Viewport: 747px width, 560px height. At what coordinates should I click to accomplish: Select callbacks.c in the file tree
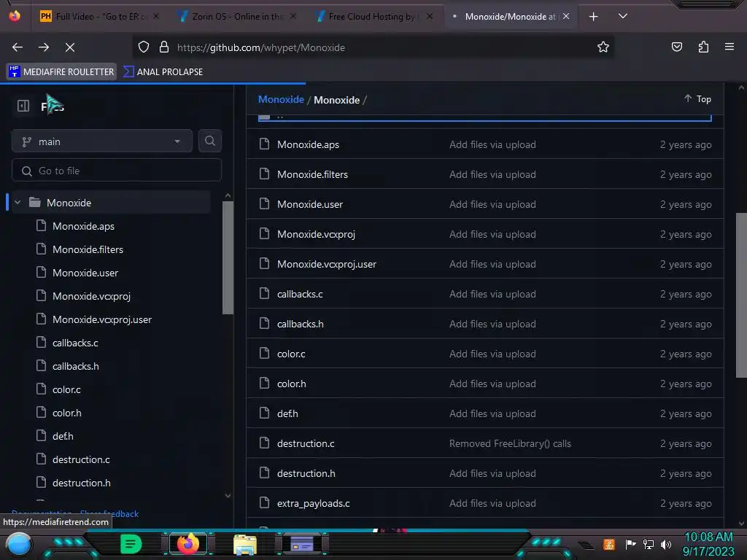coord(75,343)
